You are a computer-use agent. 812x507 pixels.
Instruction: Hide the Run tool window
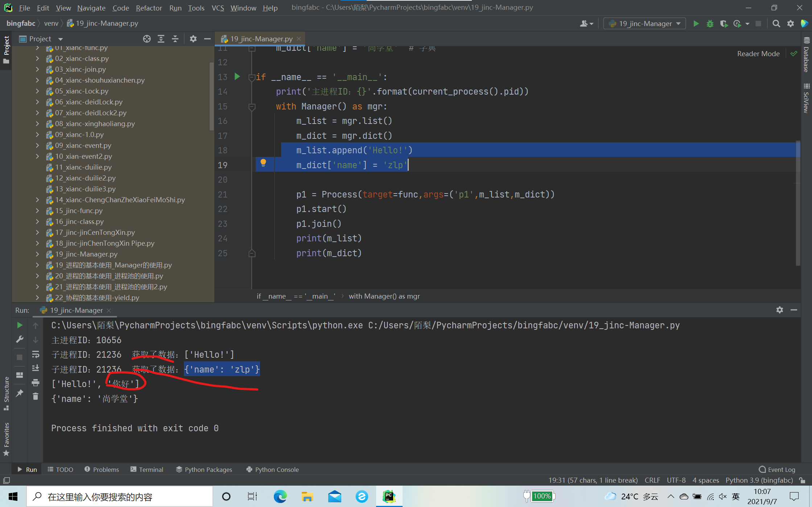[794, 310]
